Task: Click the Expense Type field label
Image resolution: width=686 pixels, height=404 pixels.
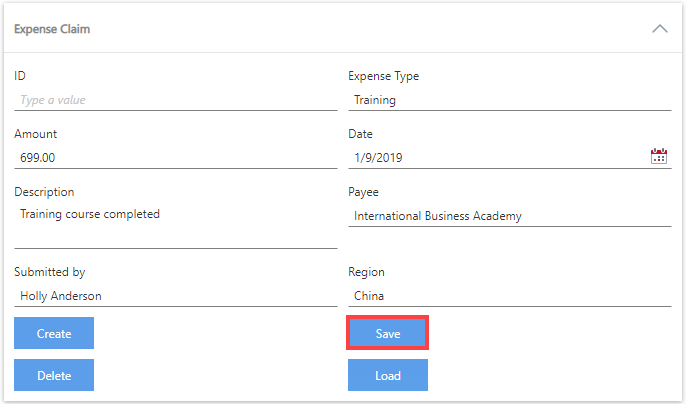Action: coord(383,76)
